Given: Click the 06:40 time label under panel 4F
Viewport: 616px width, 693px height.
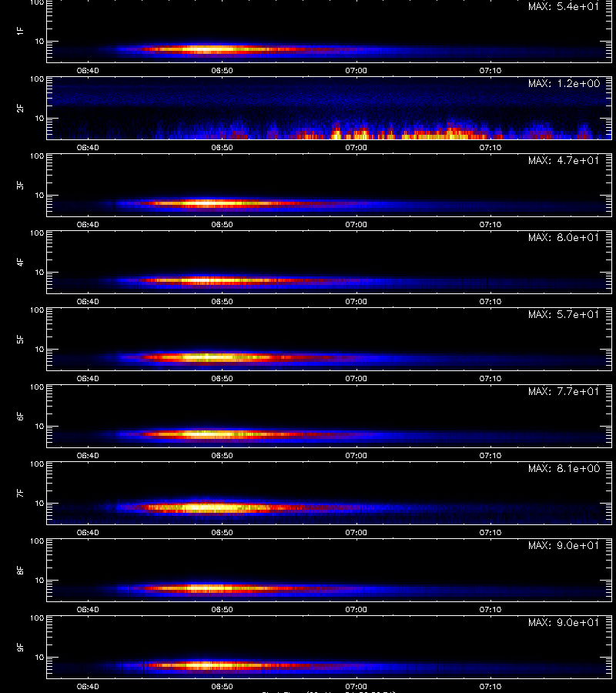Looking at the screenshot, I should pyautogui.click(x=88, y=301).
